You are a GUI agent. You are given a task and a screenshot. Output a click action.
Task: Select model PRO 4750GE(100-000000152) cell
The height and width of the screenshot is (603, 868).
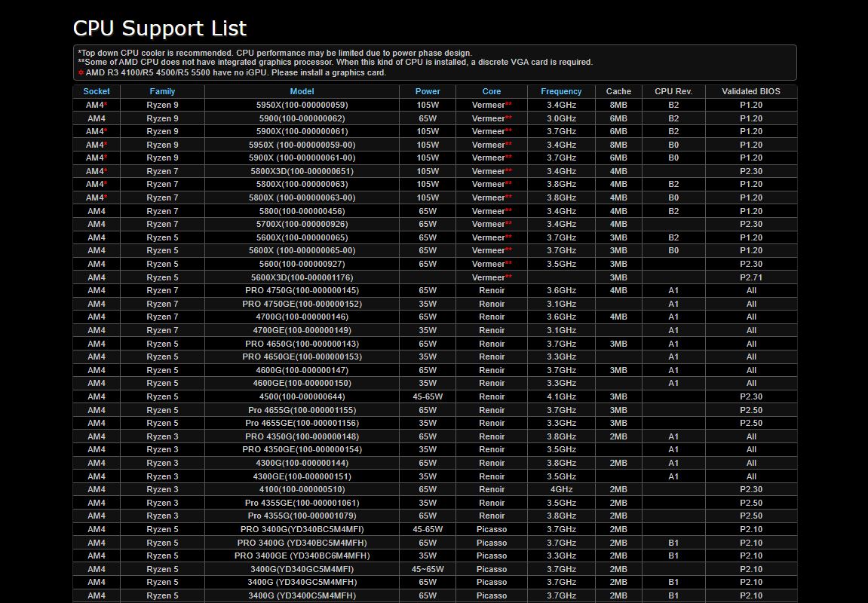tap(302, 304)
